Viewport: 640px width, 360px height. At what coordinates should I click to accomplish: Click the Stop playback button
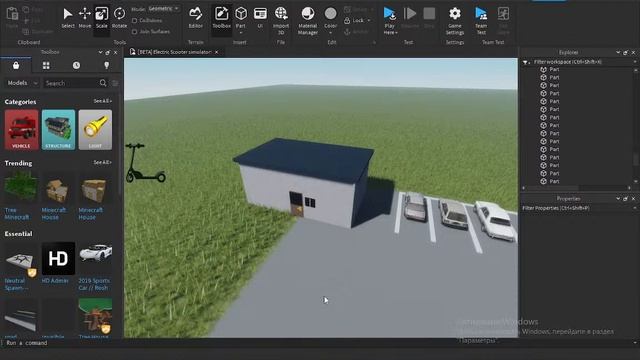tap(429, 18)
